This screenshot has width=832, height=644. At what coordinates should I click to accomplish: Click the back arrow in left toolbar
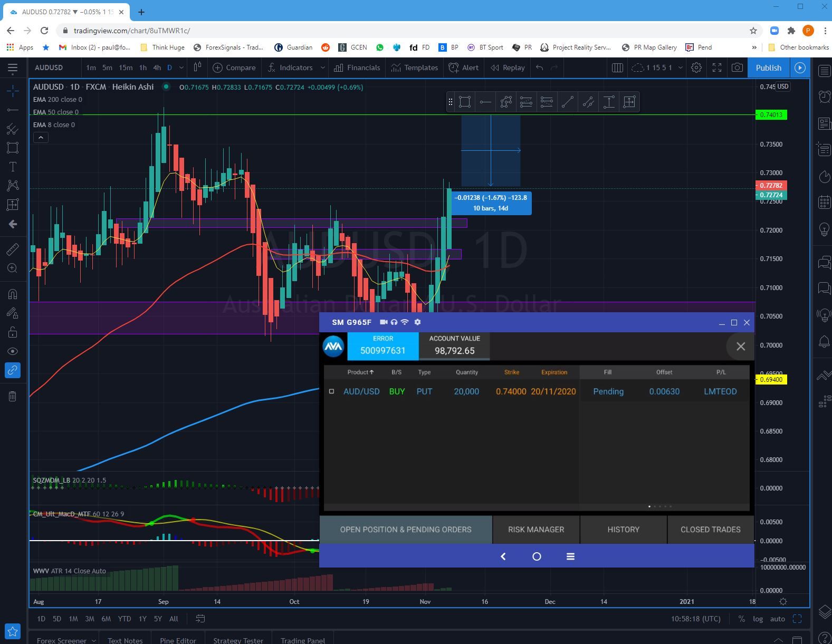coord(13,224)
